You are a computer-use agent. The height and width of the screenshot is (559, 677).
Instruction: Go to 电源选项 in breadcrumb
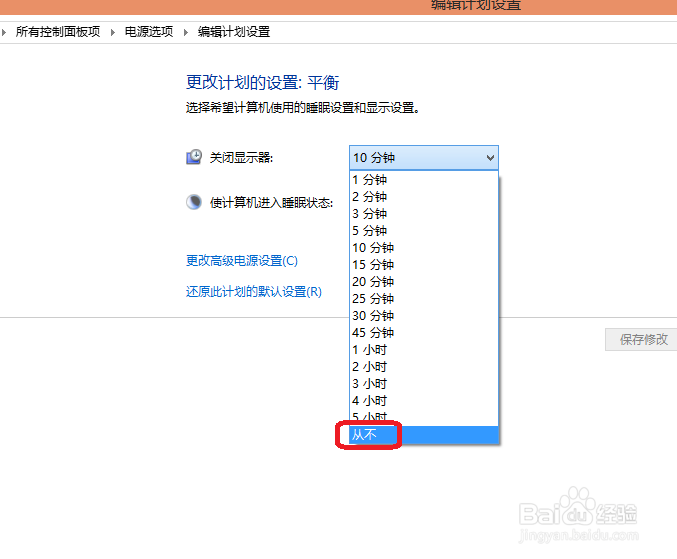149,32
